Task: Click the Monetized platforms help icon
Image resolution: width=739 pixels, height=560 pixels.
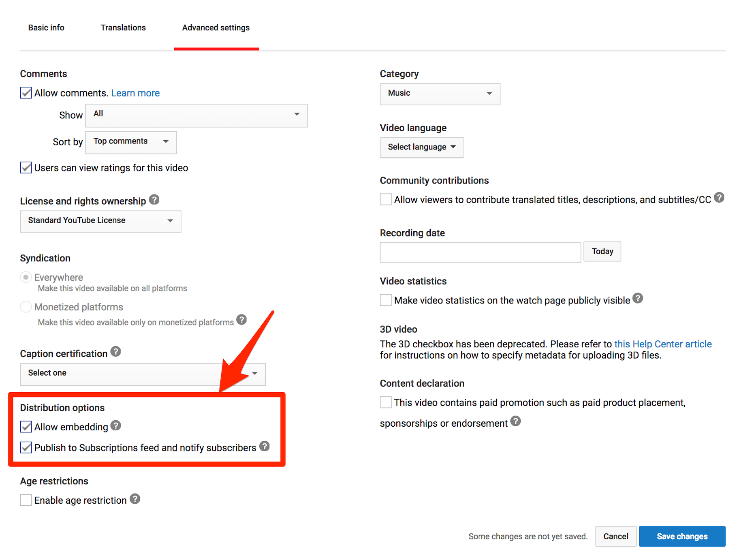Action: tap(241, 320)
